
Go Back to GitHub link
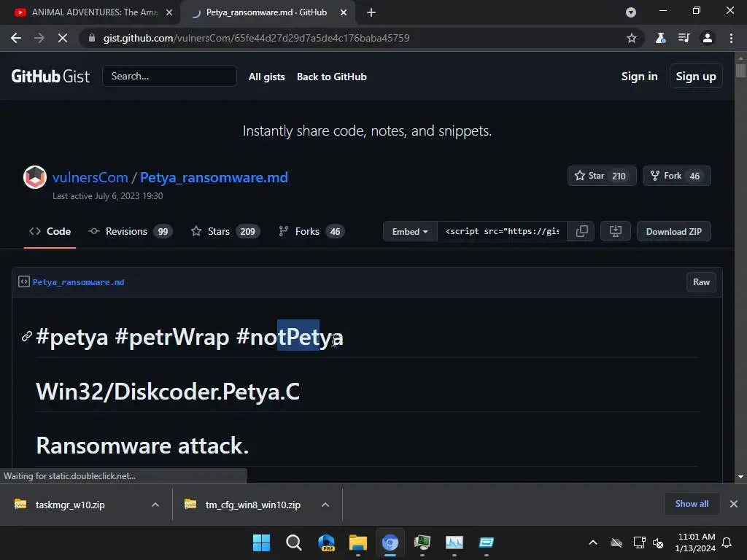point(332,77)
